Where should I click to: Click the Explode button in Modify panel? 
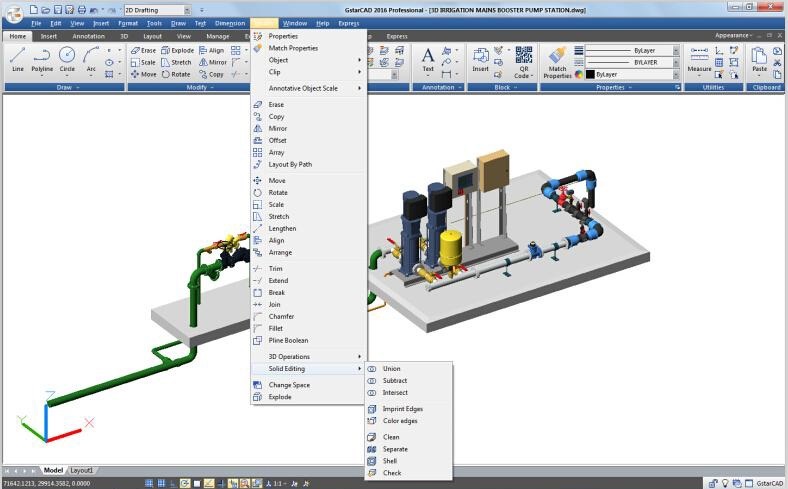(x=176, y=50)
